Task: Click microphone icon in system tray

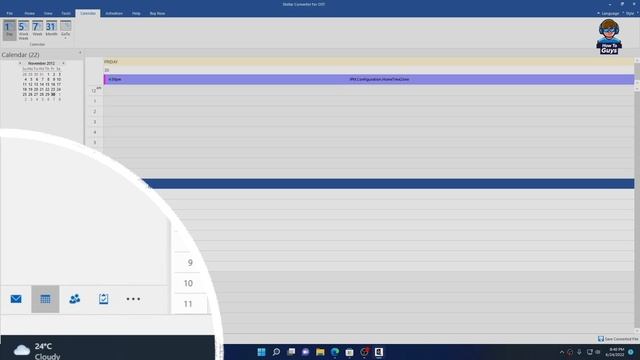Action: pyautogui.click(x=579, y=352)
